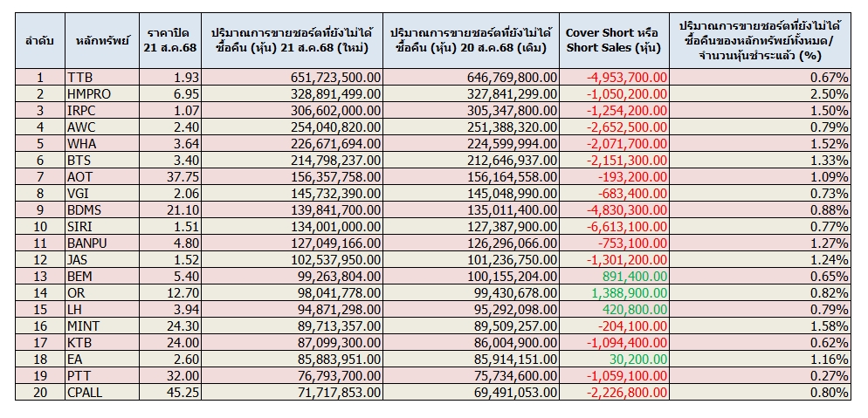
Task: Click the BDMS value 139,841,700.00
Action: pyautogui.click(x=292, y=210)
